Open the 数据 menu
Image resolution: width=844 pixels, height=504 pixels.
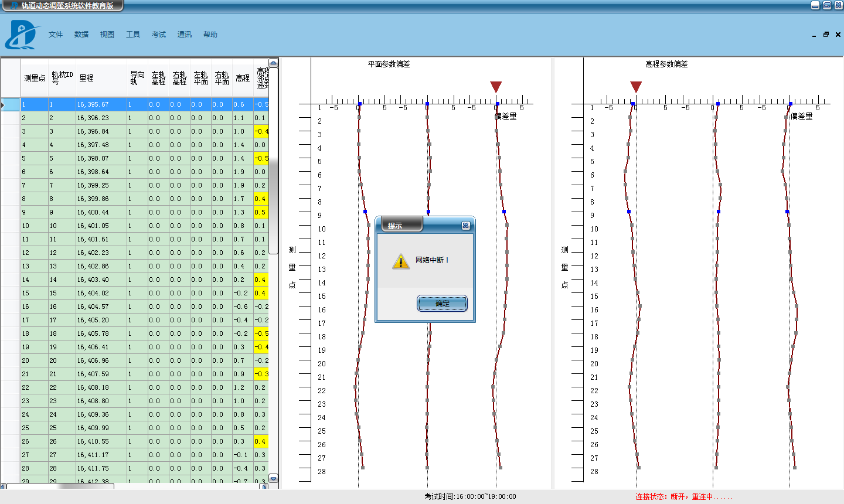click(81, 35)
